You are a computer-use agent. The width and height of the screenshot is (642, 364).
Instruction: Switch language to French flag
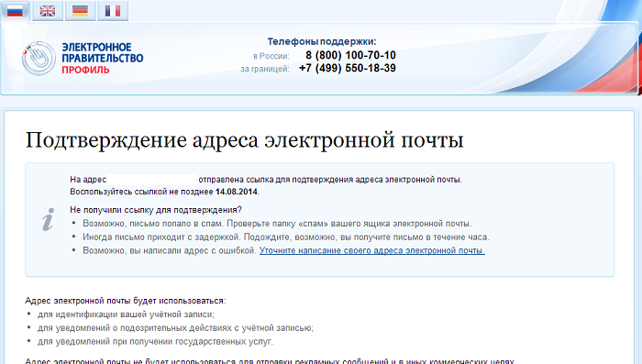point(113,11)
